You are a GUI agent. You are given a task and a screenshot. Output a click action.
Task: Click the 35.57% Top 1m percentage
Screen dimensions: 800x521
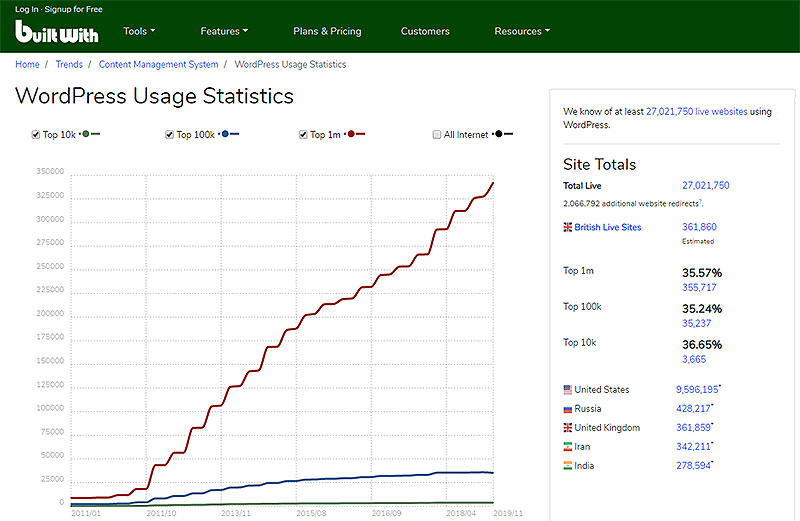pyautogui.click(x=702, y=273)
